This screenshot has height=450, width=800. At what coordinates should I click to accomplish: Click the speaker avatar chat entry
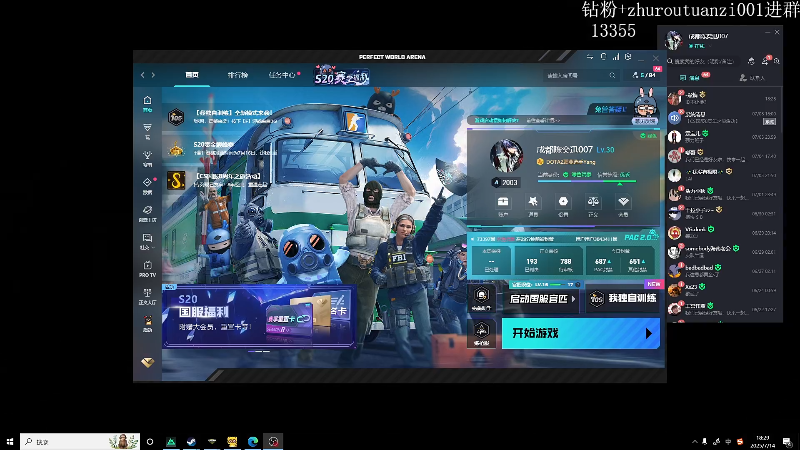pyautogui.click(x=722, y=118)
